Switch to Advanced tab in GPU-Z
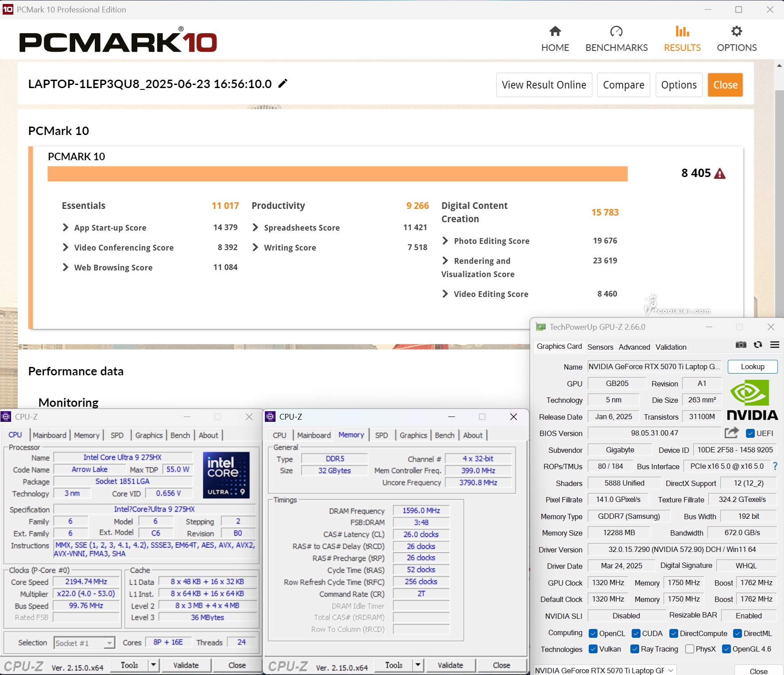Image resolution: width=784 pixels, height=675 pixels. coord(634,347)
